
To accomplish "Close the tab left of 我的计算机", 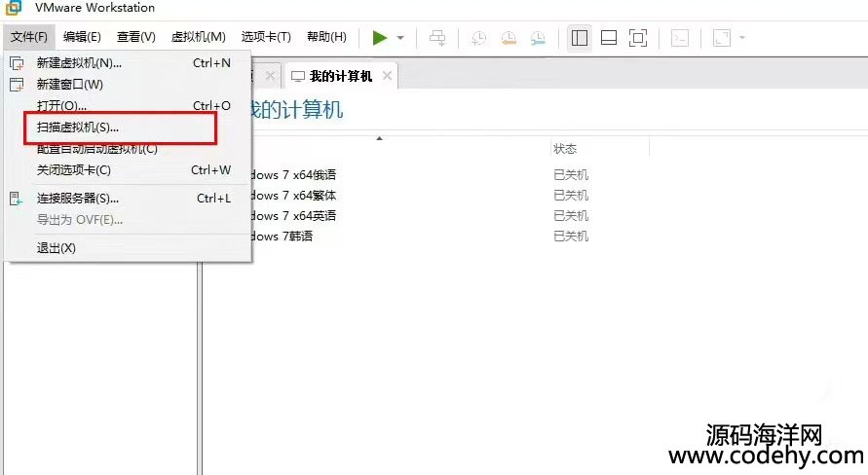I will tap(270, 75).
